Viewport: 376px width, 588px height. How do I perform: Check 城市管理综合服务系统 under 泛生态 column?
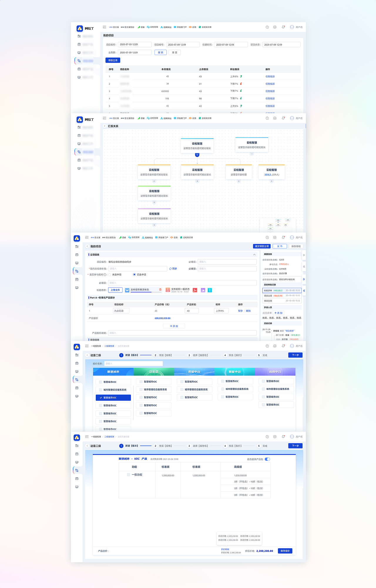click(x=141, y=389)
